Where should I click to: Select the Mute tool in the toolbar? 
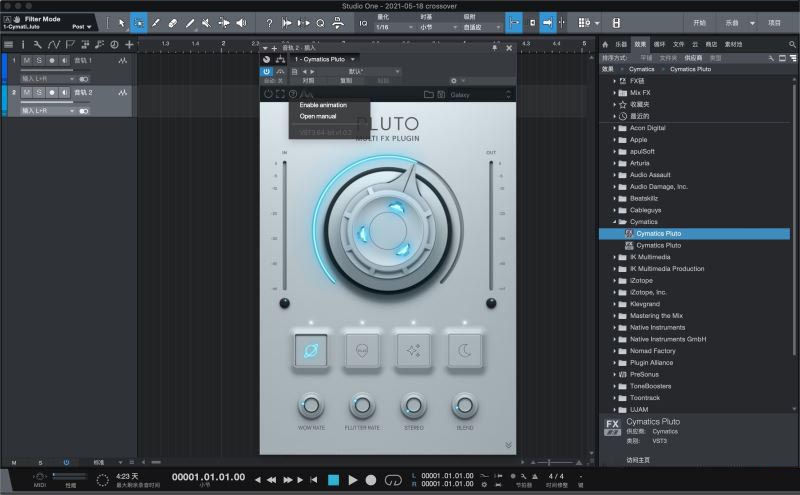pyautogui.click(x=206, y=23)
